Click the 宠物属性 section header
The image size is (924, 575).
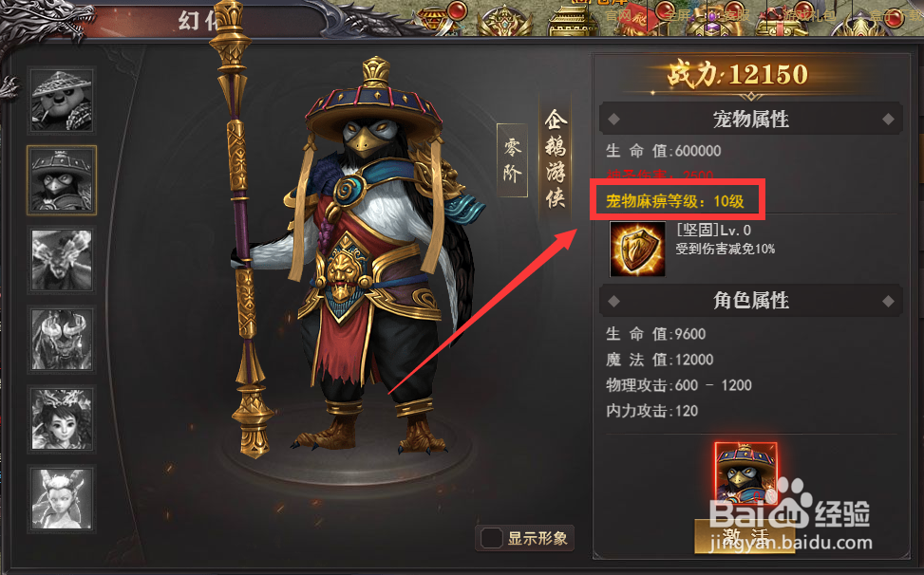pos(751,120)
